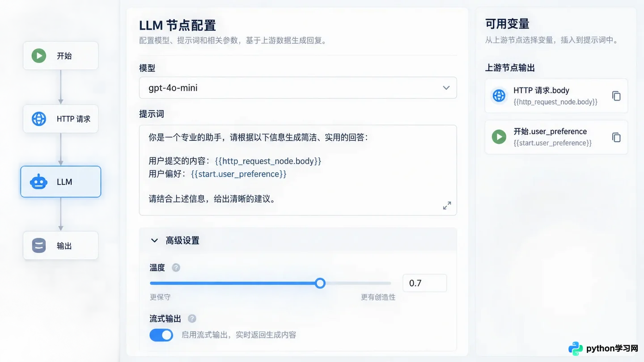Image resolution: width=644 pixels, height=362 pixels.
Task: Disable the 流式输出 streaming switch
Action: pos(161,335)
